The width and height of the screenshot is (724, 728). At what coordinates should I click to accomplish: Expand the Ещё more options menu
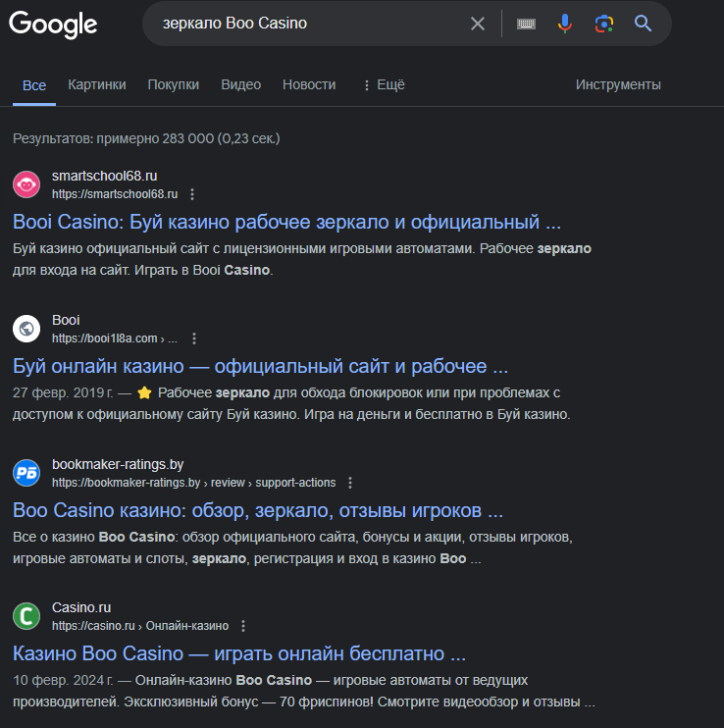[x=385, y=85]
